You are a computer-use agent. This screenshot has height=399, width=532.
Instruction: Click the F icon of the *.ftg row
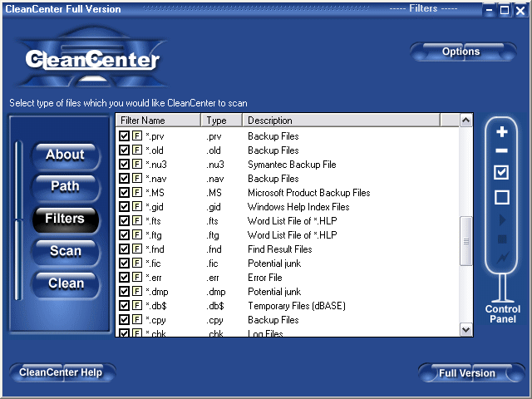tap(137, 234)
